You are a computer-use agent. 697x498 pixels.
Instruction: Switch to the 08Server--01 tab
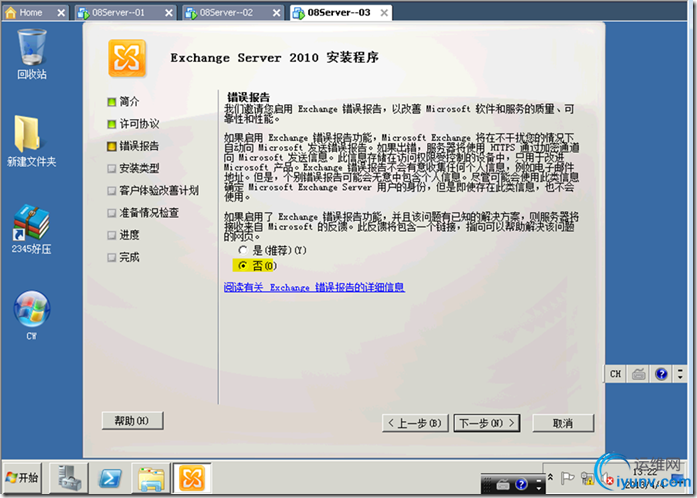coord(118,13)
